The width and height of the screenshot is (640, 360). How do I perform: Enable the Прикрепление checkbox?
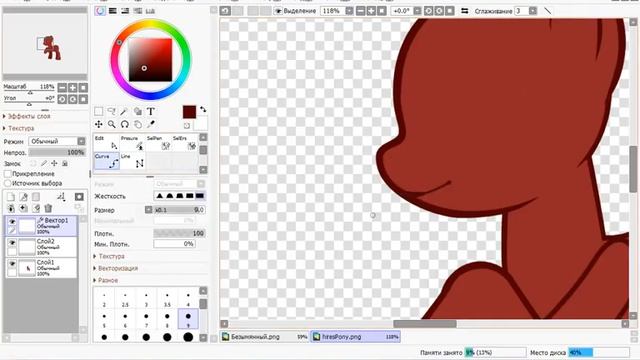tap(7, 173)
